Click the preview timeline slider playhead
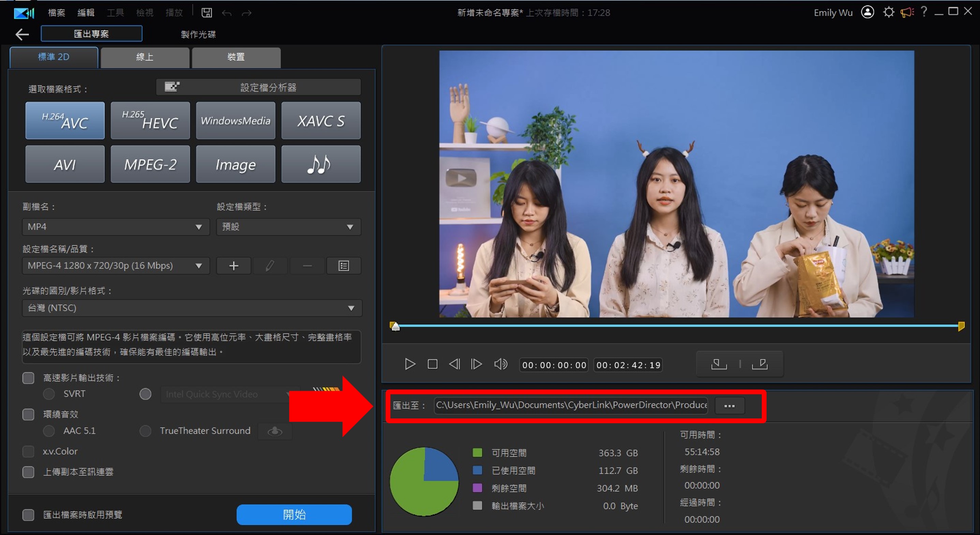This screenshot has width=980, height=535. pyautogui.click(x=395, y=327)
